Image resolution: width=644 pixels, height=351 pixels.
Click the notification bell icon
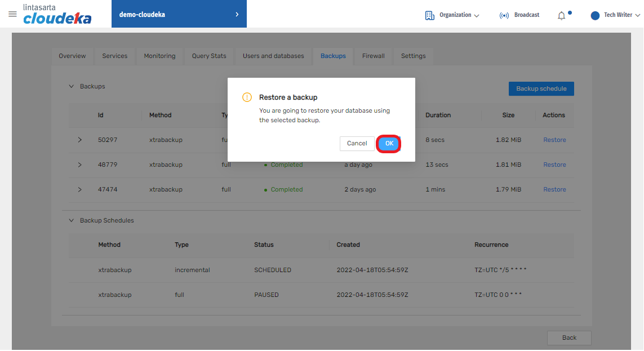(x=561, y=15)
